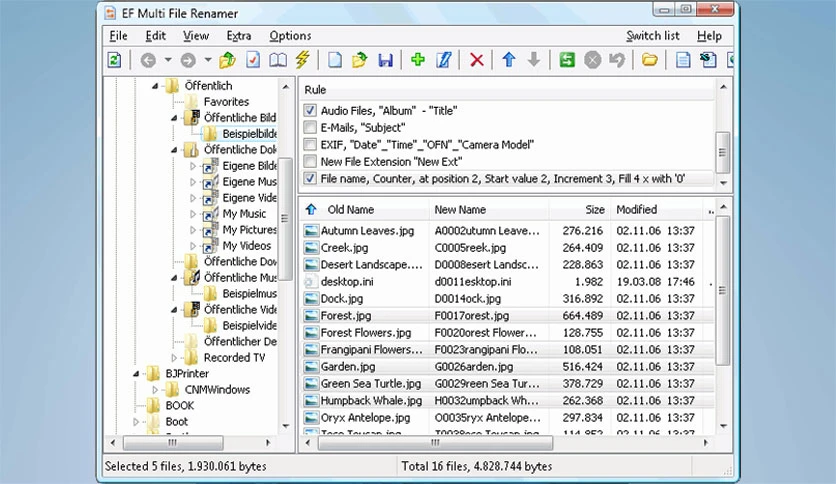This screenshot has height=484, width=836.
Task: Click the Back navigation arrow
Action: tap(148, 60)
